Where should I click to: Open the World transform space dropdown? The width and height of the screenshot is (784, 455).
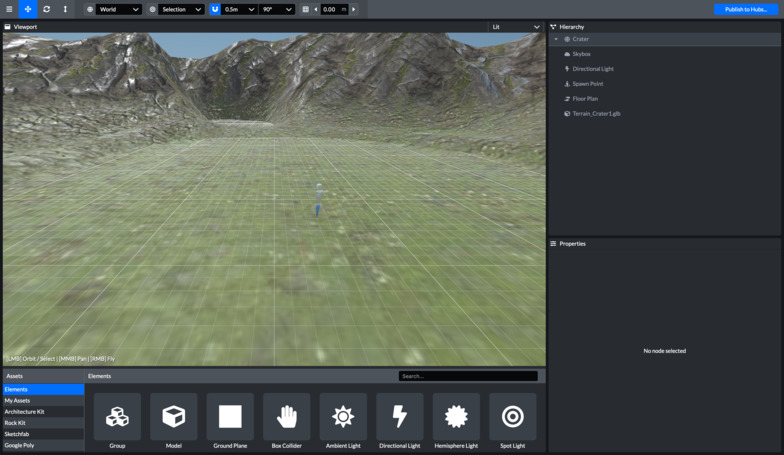coord(119,9)
